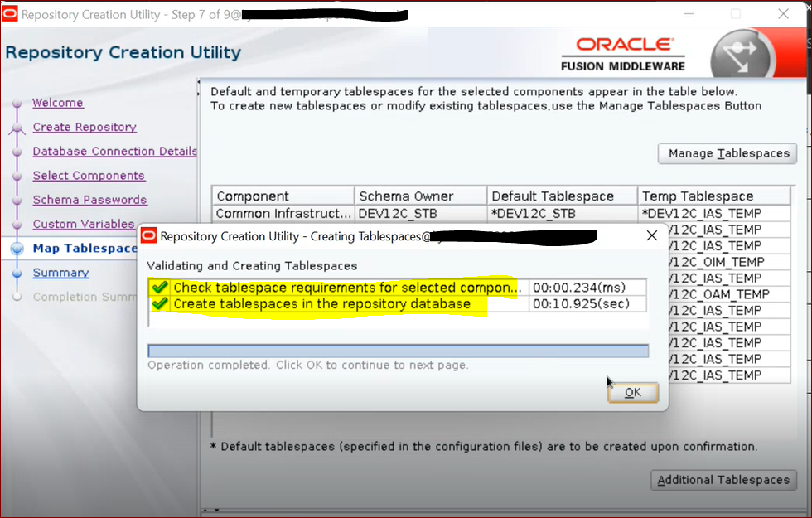Close the Repository Creation Utility main window

click(784, 14)
